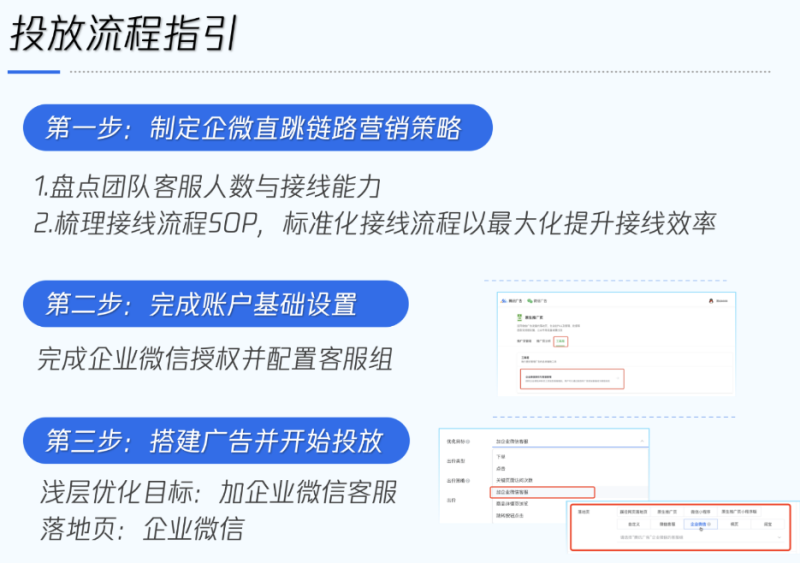The height and width of the screenshot is (563, 800).
Task: Click the line 1.盘点团队客服人数与接线能力
Action: [x=208, y=186]
